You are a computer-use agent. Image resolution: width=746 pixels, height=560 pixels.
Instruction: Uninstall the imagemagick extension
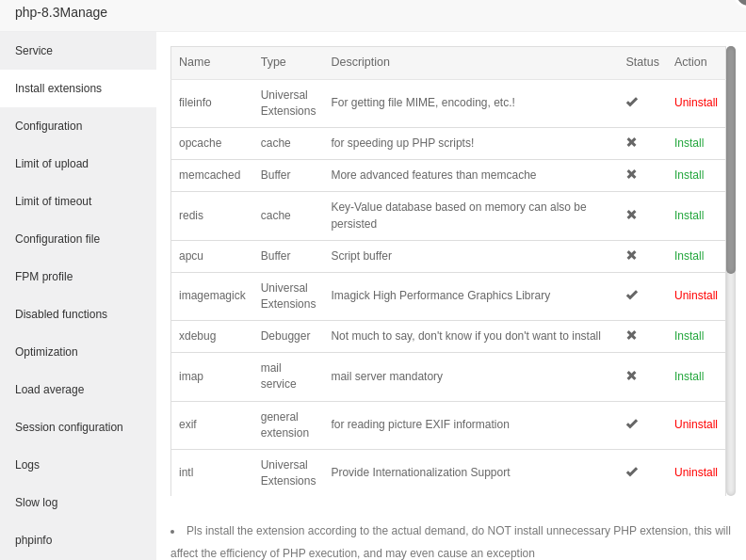[x=696, y=296]
